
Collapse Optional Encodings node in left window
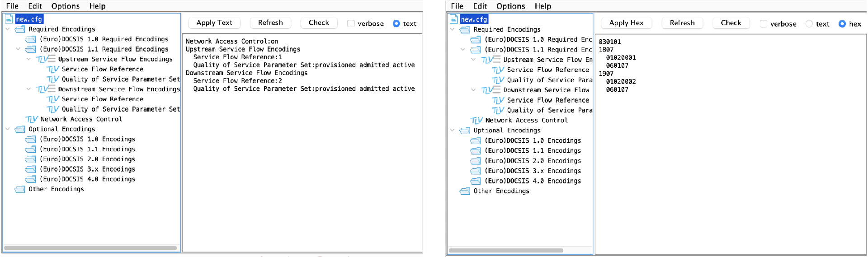(x=8, y=129)
